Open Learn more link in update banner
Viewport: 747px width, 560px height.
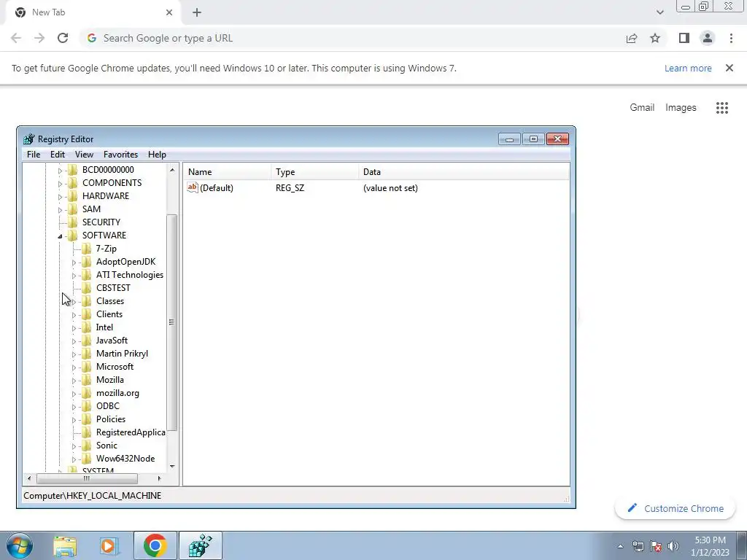(688, 68)
